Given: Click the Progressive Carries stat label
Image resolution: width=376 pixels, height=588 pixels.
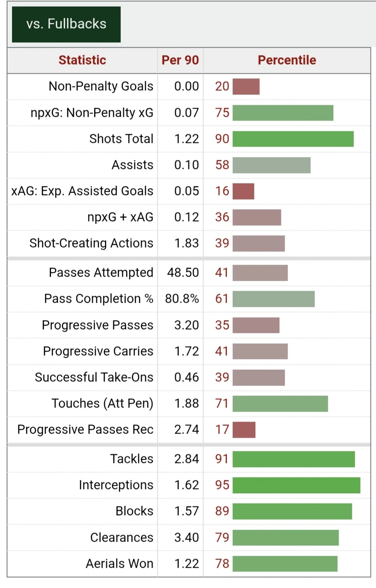Looking at the screenshot, I should [98, 351].
